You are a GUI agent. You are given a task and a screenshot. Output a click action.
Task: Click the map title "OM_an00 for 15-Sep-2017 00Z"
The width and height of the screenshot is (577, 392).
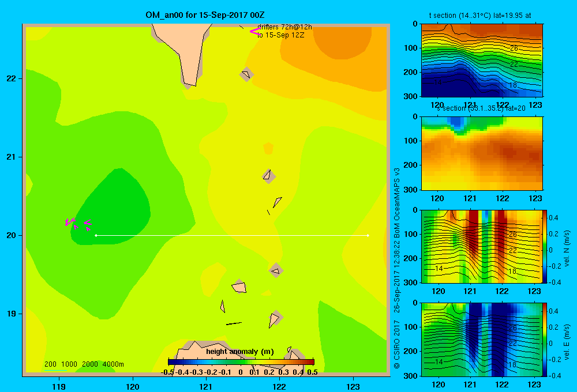pyautogui.click(x=205, y=15)
